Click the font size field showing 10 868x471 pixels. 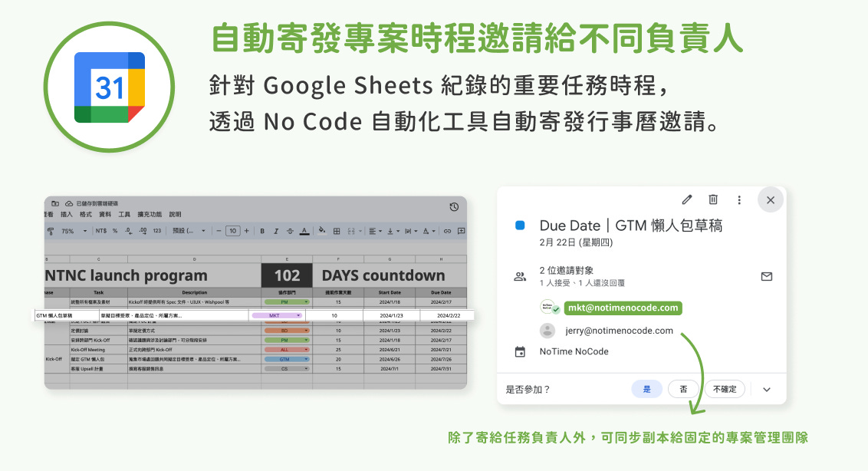point(233,231)
